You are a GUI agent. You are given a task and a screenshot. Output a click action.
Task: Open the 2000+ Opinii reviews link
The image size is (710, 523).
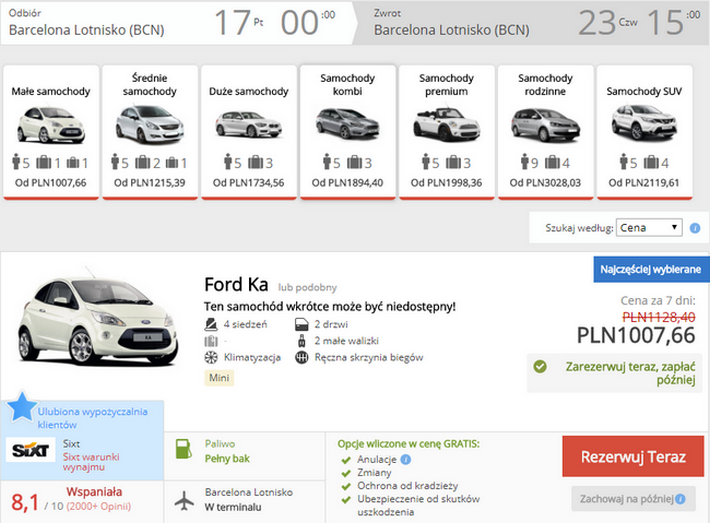coord(99,506)
